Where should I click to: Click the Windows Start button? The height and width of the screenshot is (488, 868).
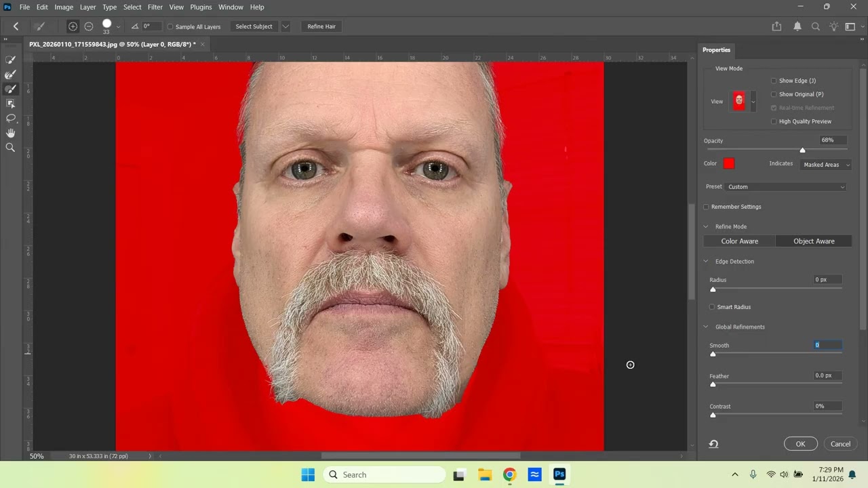[308, 474]
